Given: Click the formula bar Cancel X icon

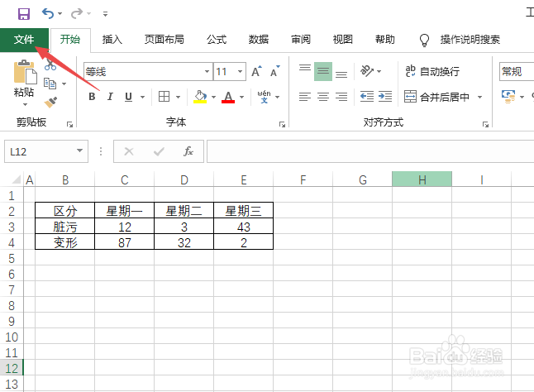Looking at the screenshot, I should [129, 151].
